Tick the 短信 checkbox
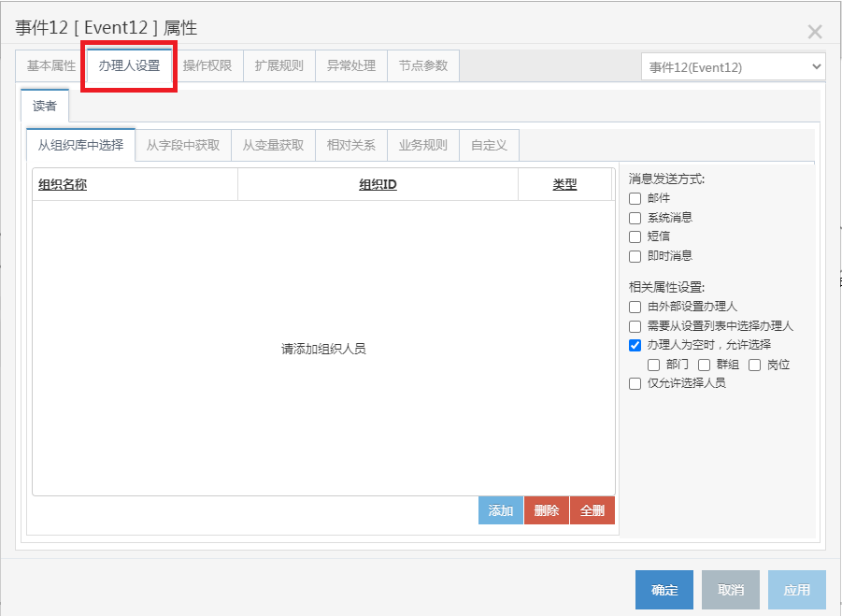Screen dimensions: 842x616 pyautogui.click(x=635, y=236)
